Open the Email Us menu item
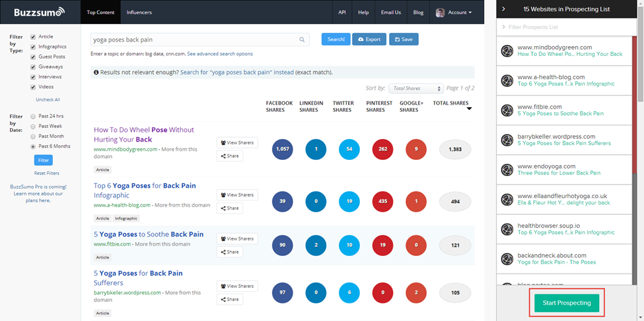Viewport: 644px width, 321px height. coord(390,12)
